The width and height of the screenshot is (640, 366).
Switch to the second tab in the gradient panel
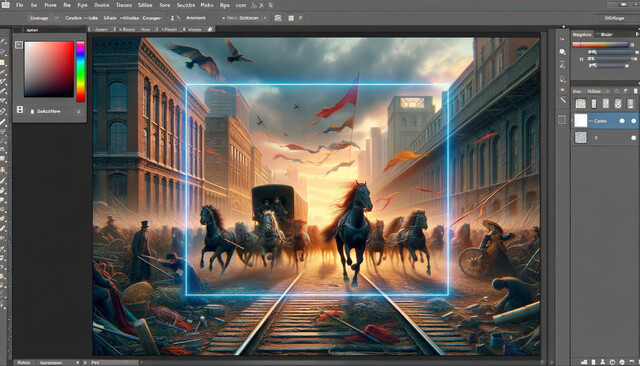tap(605, 34)
